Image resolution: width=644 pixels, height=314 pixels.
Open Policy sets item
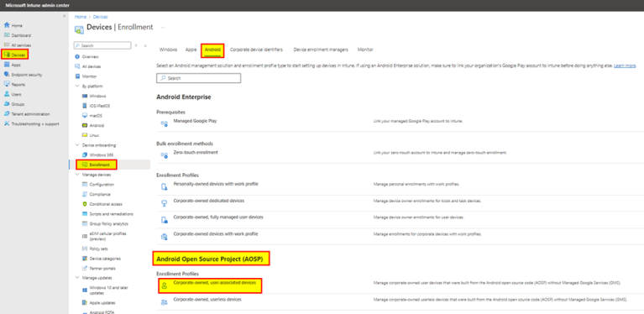98,249
